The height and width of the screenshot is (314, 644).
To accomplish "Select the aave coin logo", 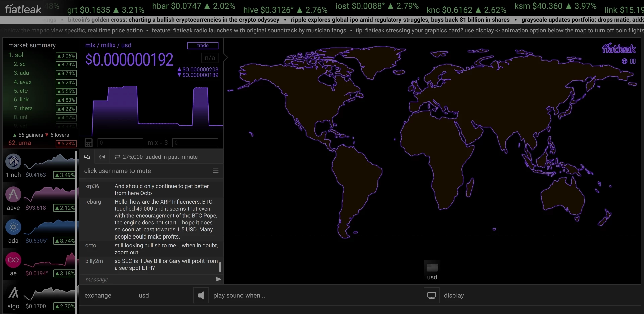I will (x=13, y=195).
